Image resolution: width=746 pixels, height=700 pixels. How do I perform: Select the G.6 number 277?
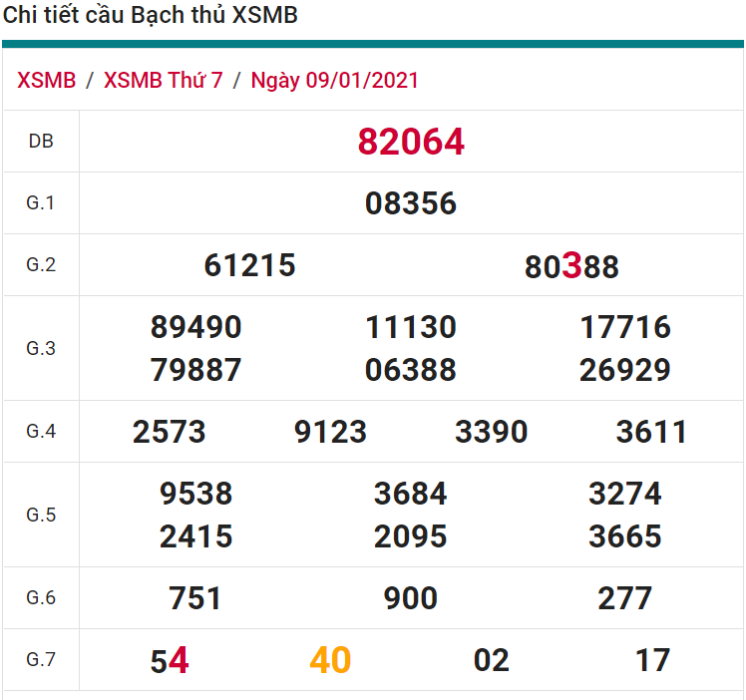625,598
